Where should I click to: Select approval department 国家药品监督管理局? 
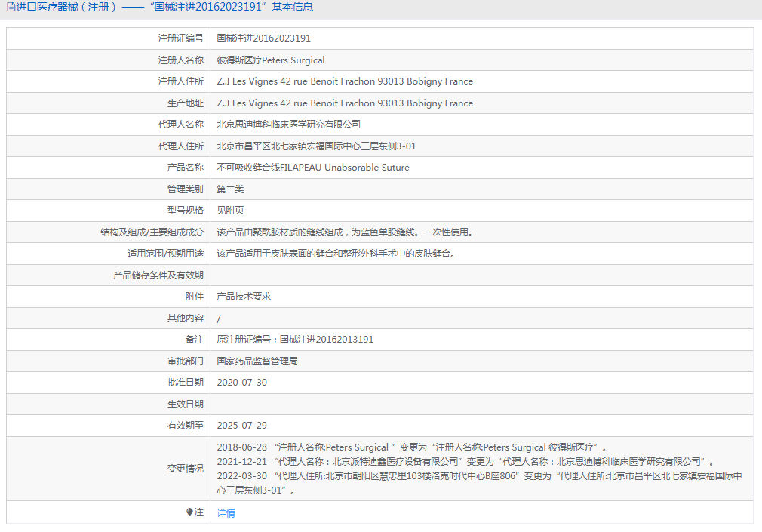[257, 361]
